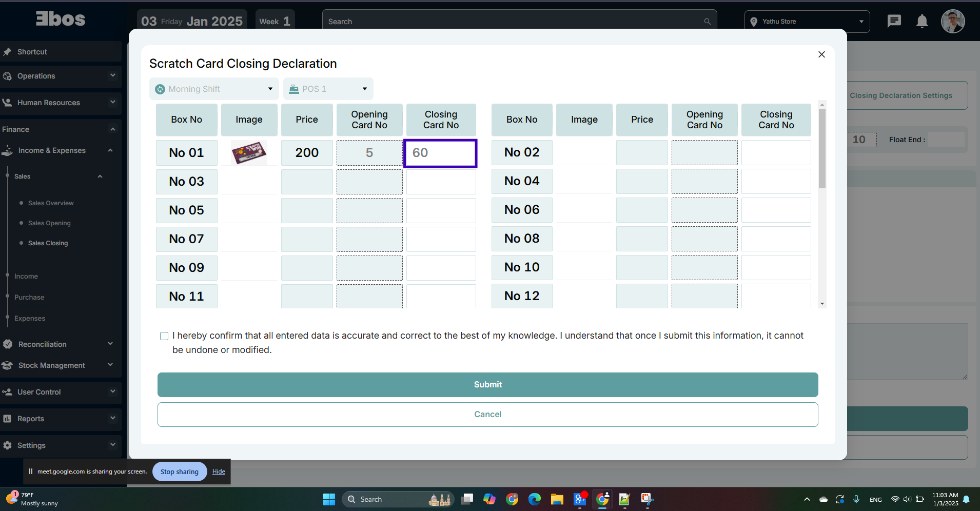
Task: Click the scrollbar up arrow in table
Action: pos(822,105)
